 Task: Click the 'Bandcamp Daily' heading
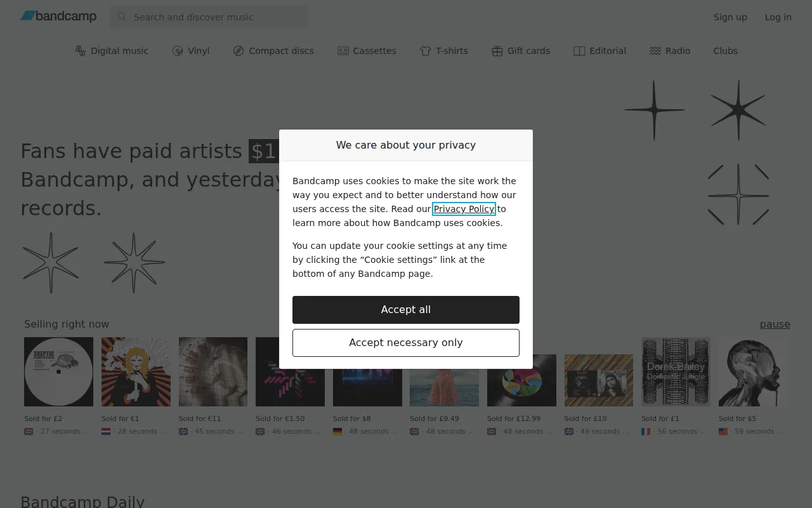82,502
